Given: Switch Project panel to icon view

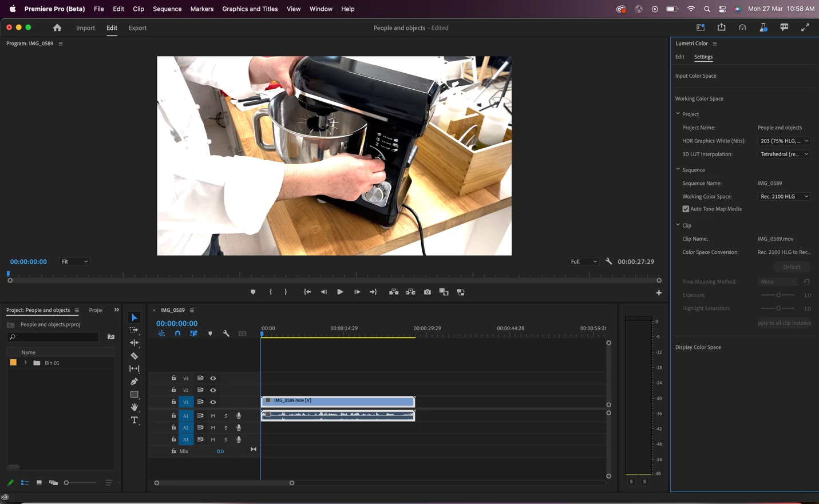Looking at the screenshot, I should pyautogui.click(x=39, y=483).
